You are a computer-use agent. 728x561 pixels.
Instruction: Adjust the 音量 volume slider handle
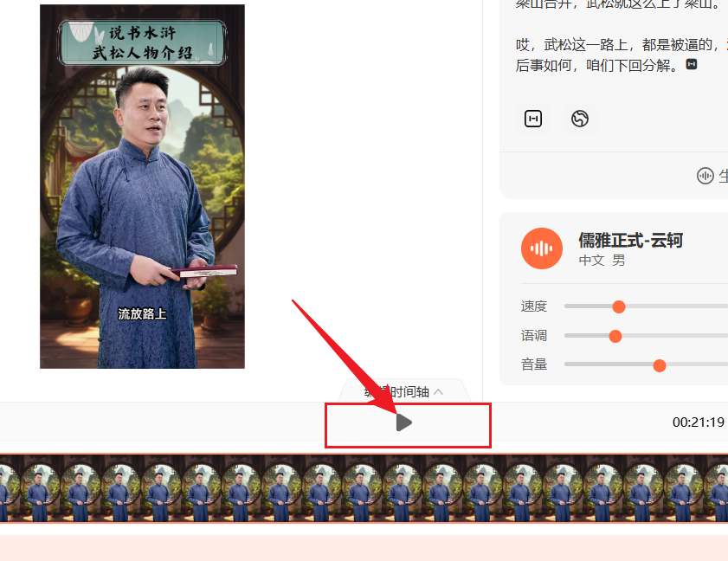(660, 365)
